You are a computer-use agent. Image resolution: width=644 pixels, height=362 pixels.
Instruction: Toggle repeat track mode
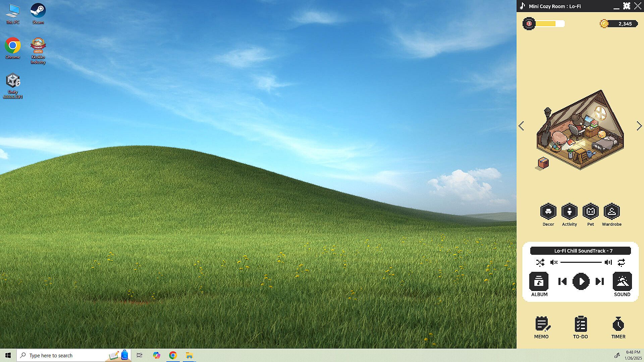[x=621, y=262]
